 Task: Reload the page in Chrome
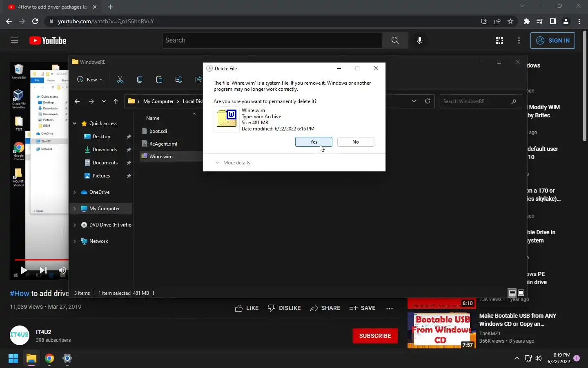35,21
